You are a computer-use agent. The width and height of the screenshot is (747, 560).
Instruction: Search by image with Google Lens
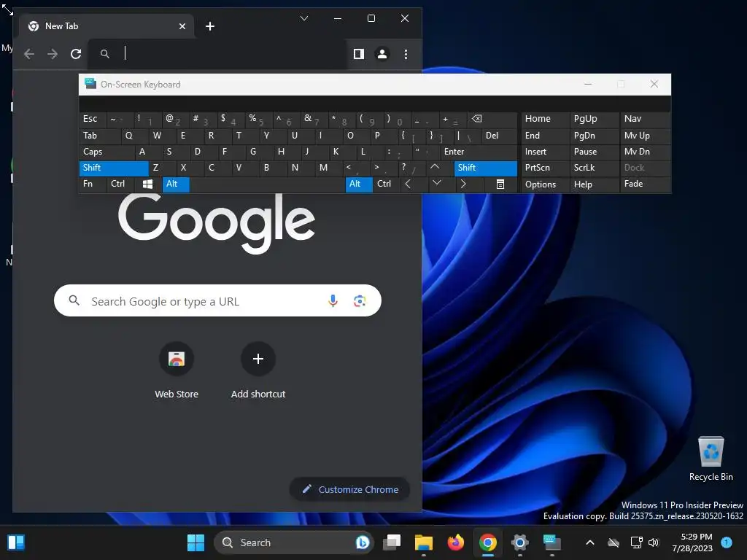[x=360, y=301]
